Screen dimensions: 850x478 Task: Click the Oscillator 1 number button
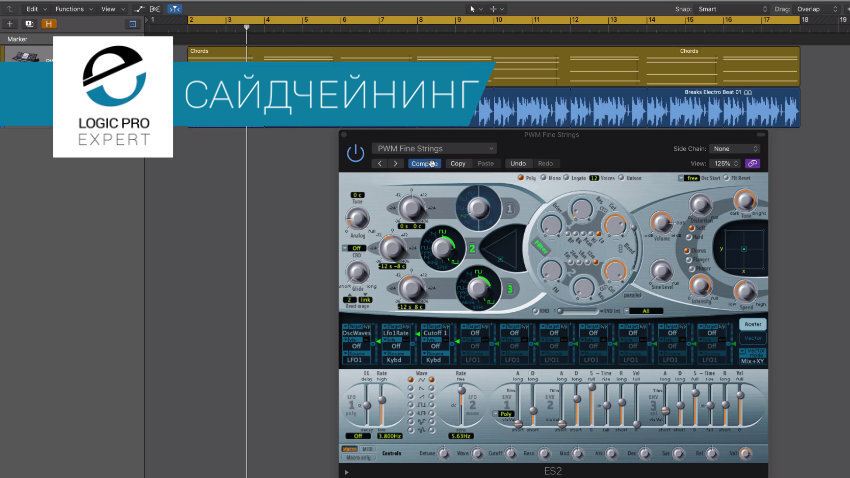(510, 209)
